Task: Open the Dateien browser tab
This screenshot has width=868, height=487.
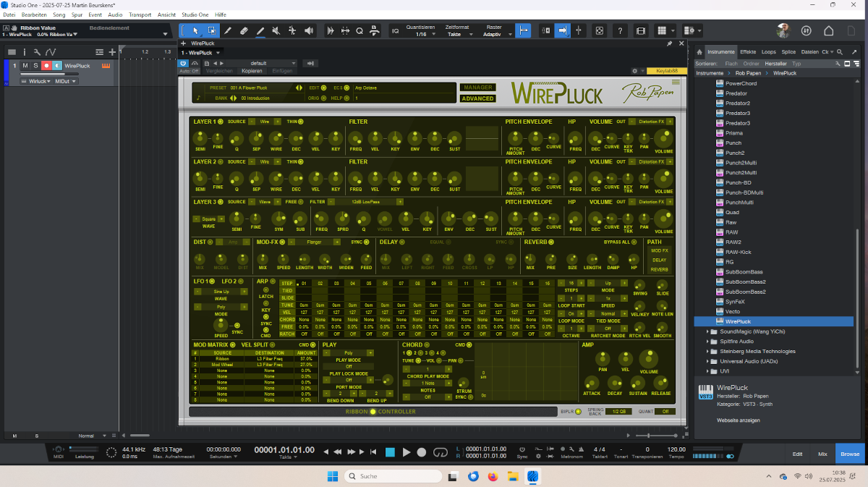Action: click(x=810, y=52)
